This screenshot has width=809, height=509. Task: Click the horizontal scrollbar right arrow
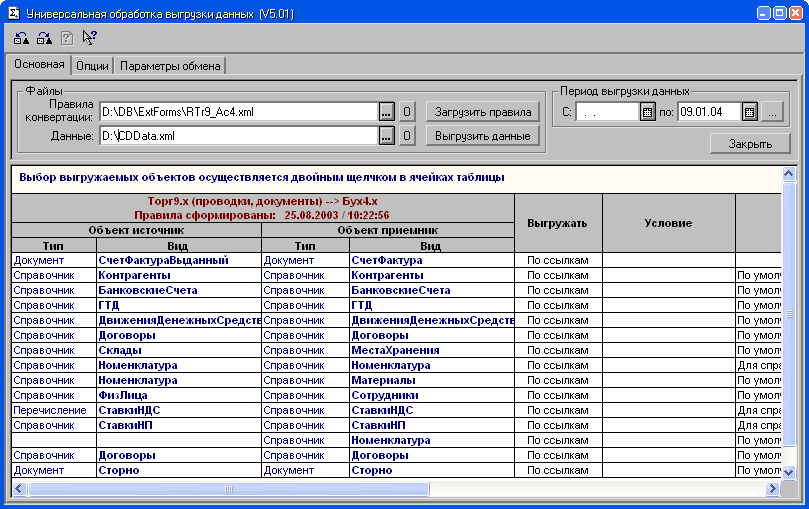(772, 488)
